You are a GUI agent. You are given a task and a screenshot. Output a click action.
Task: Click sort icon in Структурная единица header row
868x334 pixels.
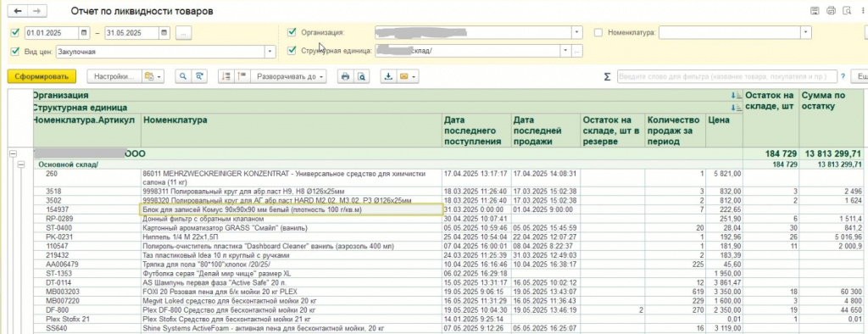coord(736,108)
